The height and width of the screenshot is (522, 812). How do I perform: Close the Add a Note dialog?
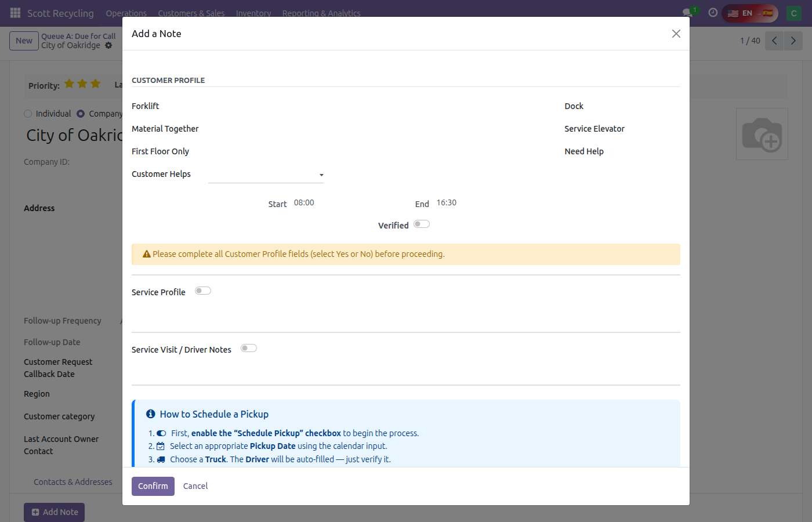click(676, 34)
